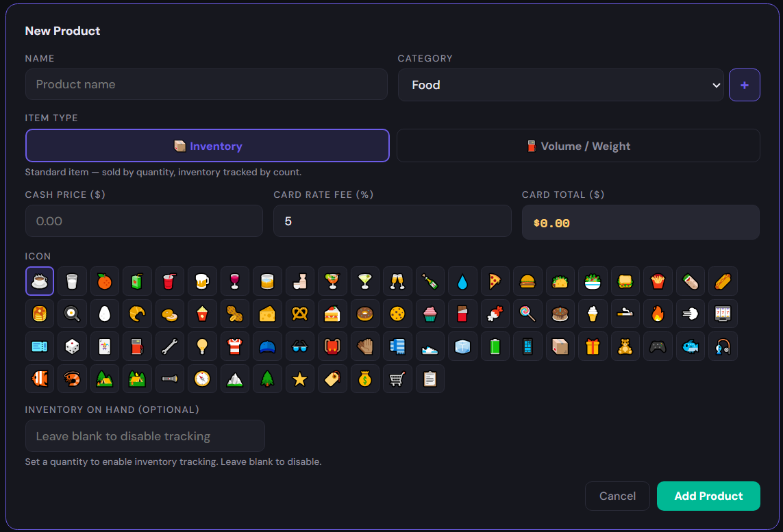Choose the game controller icon
This screenshot has height=532, width=783.
pyautogui.click(x=658, y=346)
